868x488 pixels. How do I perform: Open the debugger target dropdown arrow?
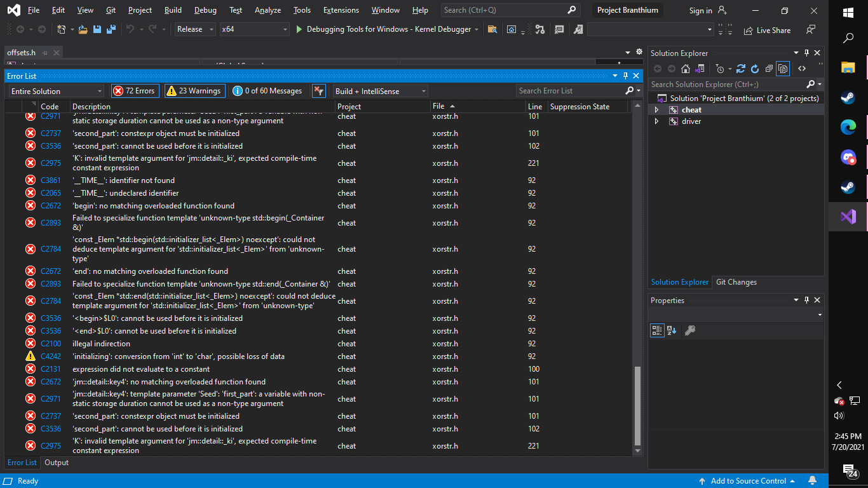click(477, 29)
